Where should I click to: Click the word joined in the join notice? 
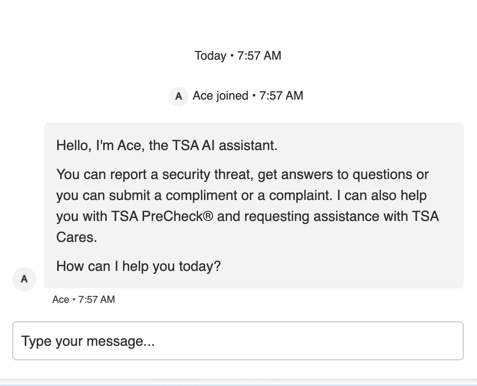click(x=232, y=96)
